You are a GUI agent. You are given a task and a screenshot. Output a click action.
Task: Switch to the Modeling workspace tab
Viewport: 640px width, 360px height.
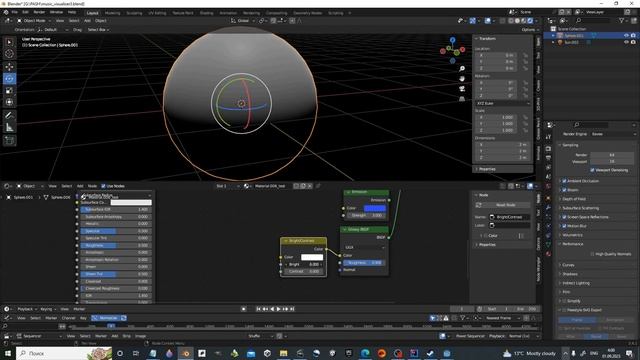click(x=113, y=13)
